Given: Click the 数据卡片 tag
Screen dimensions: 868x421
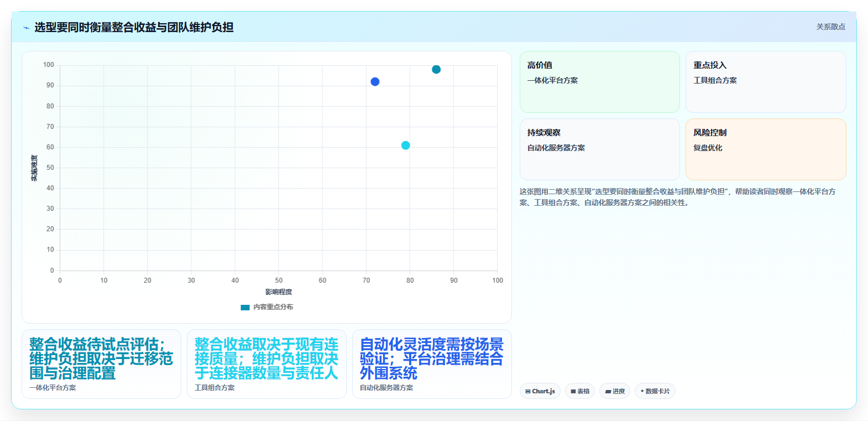Looking at the screenshot, I should (x=655, y=391).
